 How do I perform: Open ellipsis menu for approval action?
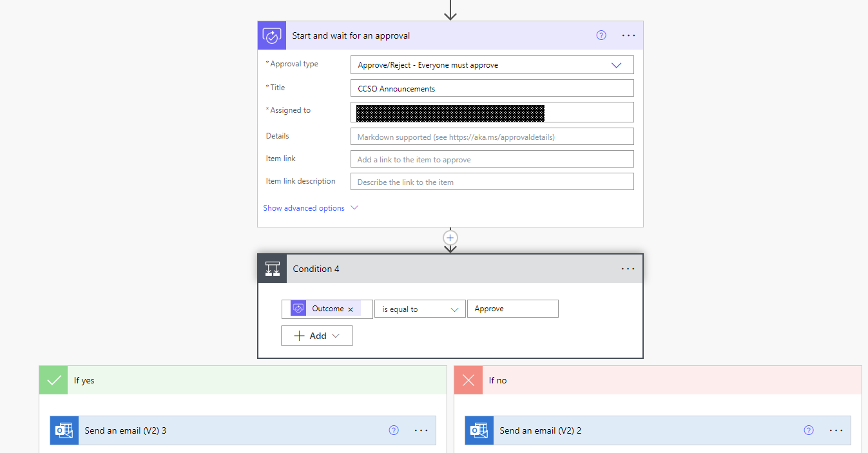coord(628,35)
